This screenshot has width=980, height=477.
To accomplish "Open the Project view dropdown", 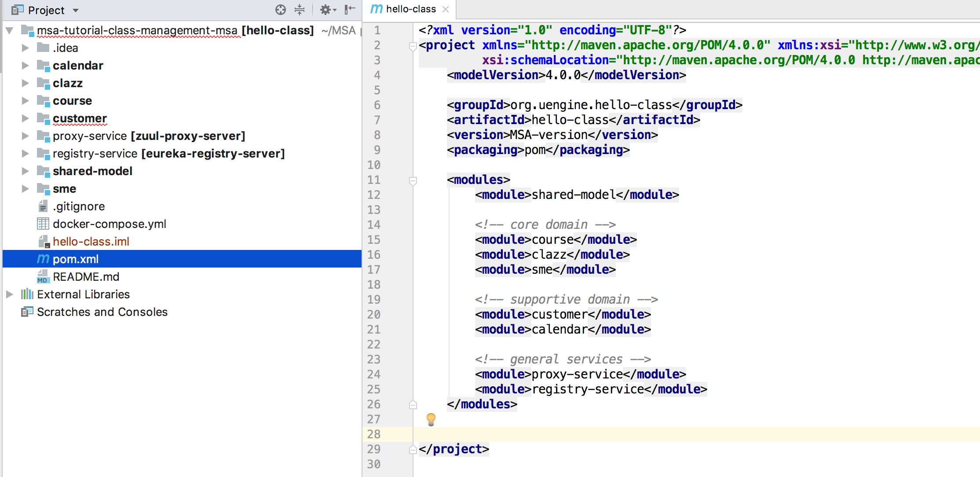I will coord(76,10).
